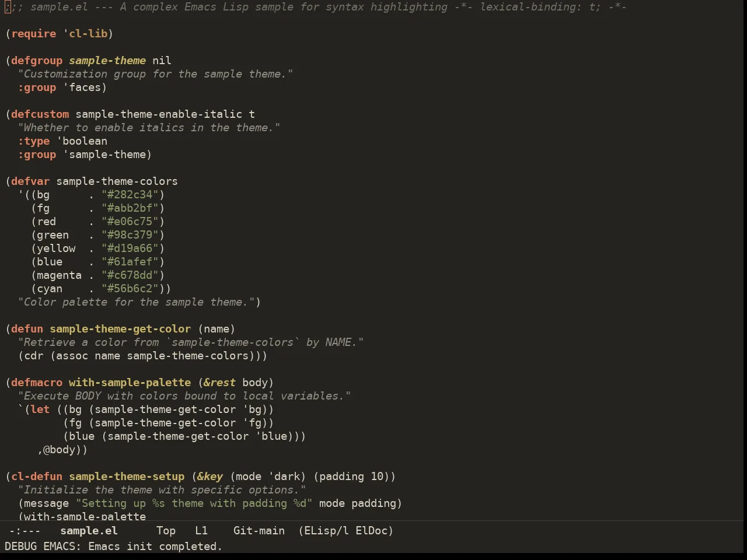Click the function name sample-theme-get-color after defun
Image resolution: width=747 pixels, height=560 pixels.
[x=120, y=329]
